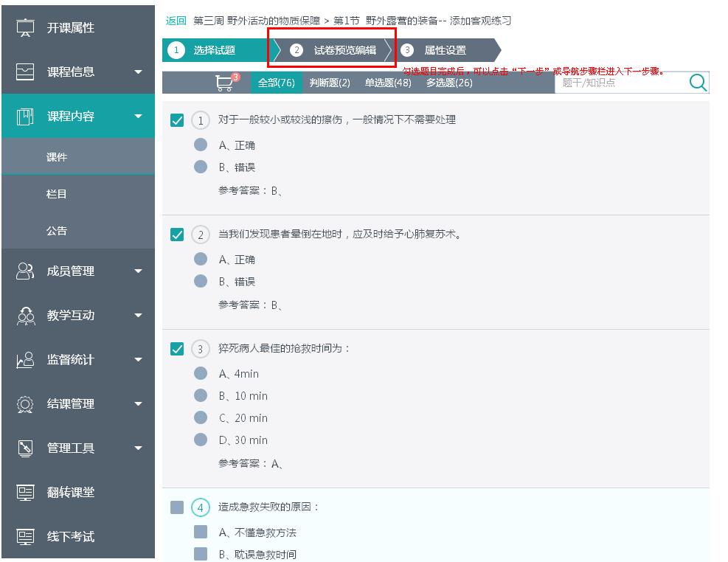728x562 pixels.
Task: Expand the 课程信息 dropdown arrow
Action: 138,72
